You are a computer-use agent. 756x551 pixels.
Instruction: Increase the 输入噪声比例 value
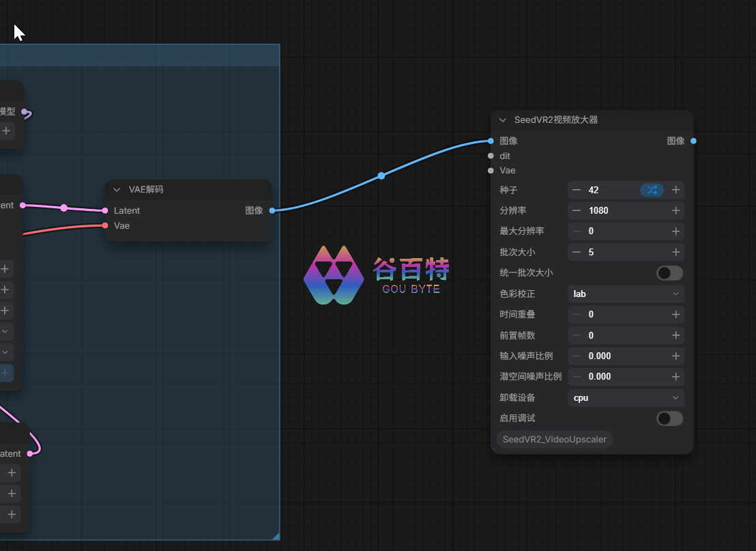coord(676,356)
